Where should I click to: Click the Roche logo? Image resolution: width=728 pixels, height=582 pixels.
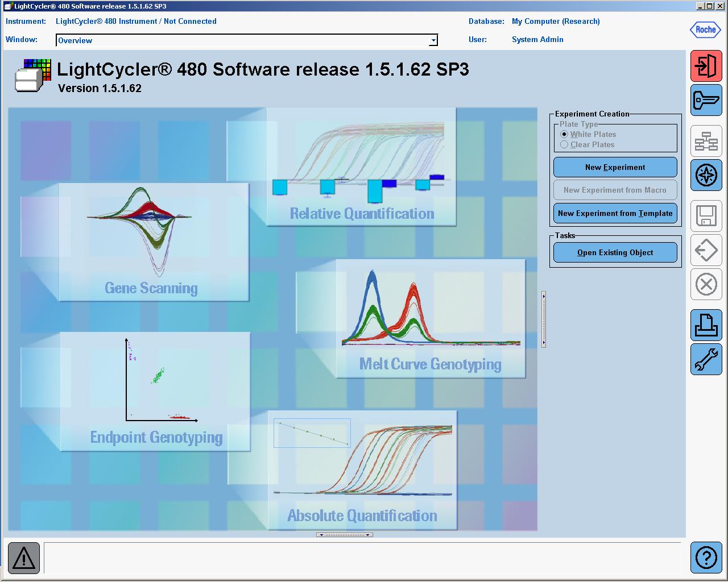(x=705, y=30)
